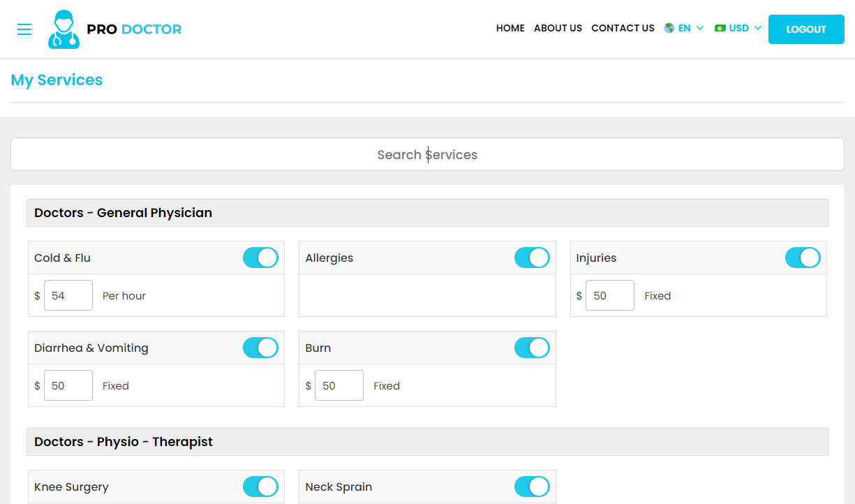Expand the EN language dropdown
855x504 pixels.
pos(691,28)
